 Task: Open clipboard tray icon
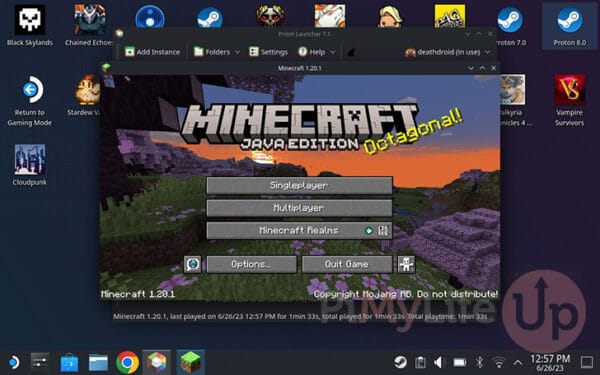[x=420, y=362]
